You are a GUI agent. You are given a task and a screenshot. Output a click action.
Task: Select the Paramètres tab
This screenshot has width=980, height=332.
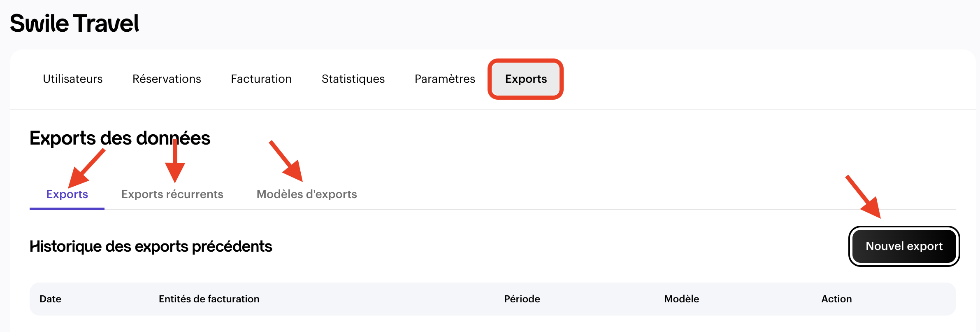[x=445, y=79]
